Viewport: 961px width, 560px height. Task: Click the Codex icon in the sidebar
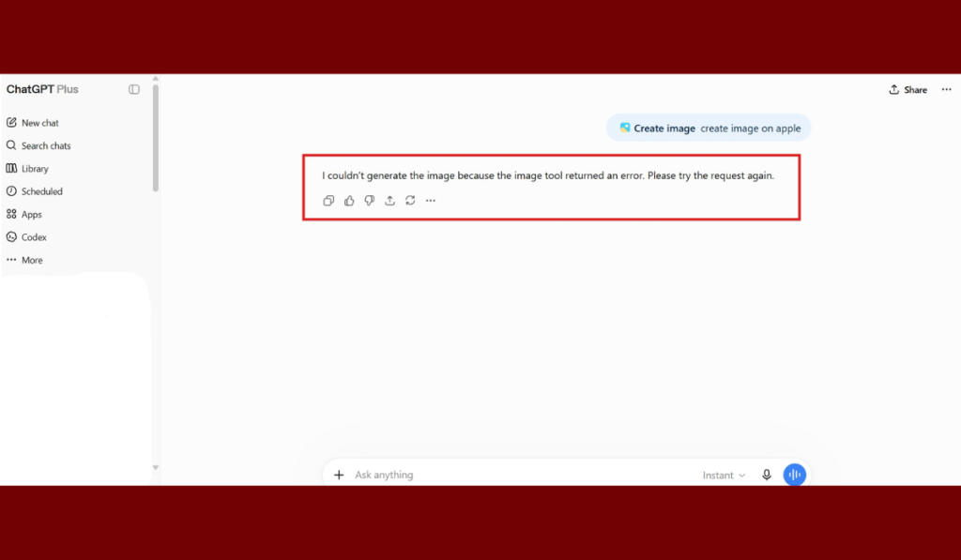coord(11,236)
